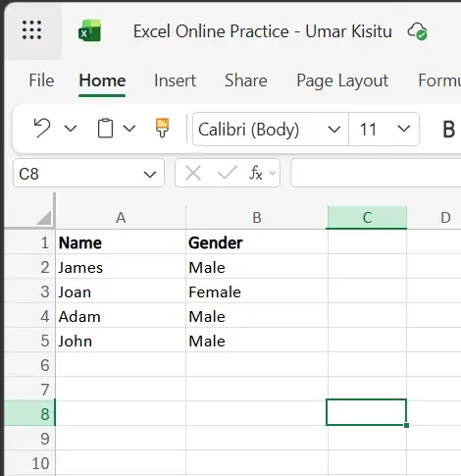461x476 pixels.
Task: Select row 9 header
Action: (29, 438)
